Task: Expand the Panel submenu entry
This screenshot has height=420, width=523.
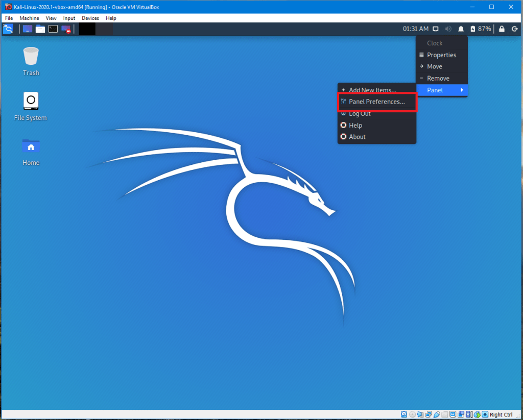Action: pos(441,90)
